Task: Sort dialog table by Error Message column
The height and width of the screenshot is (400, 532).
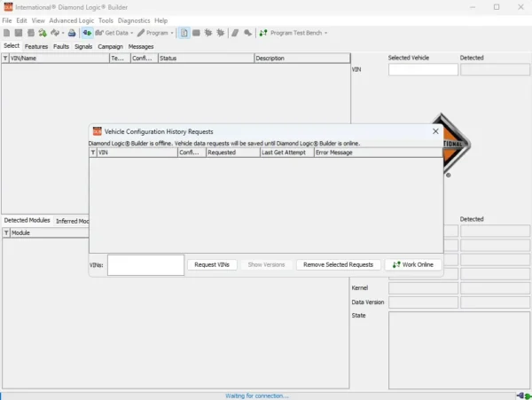Action: (379, 153)
